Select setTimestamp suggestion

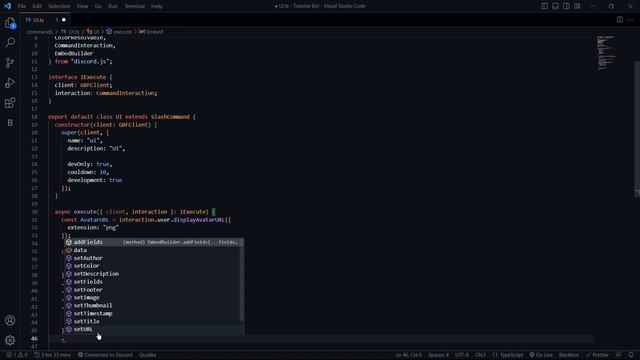pyautogui.click(x=154, y=313)
